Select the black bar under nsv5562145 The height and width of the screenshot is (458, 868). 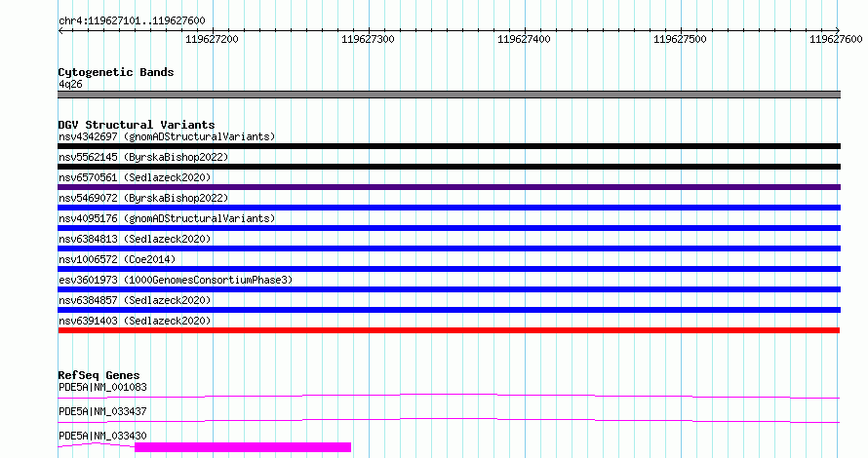coord(449,167)
